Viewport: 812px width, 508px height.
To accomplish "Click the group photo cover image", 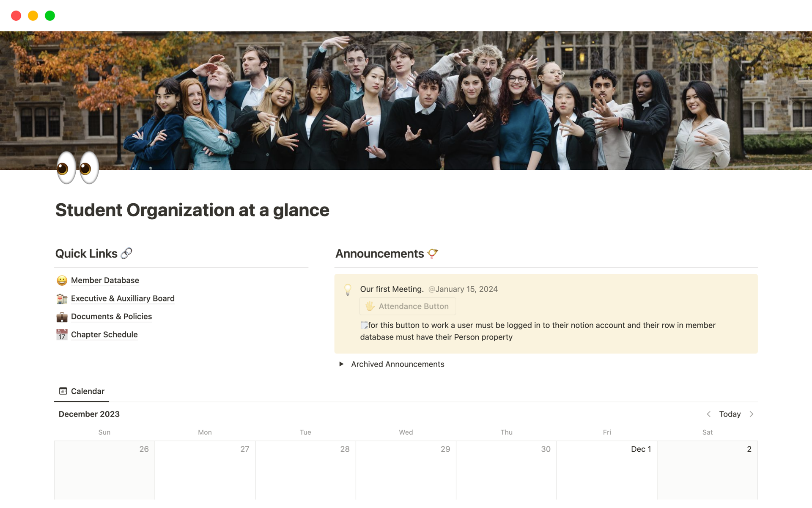I will [x=406, y=100].
